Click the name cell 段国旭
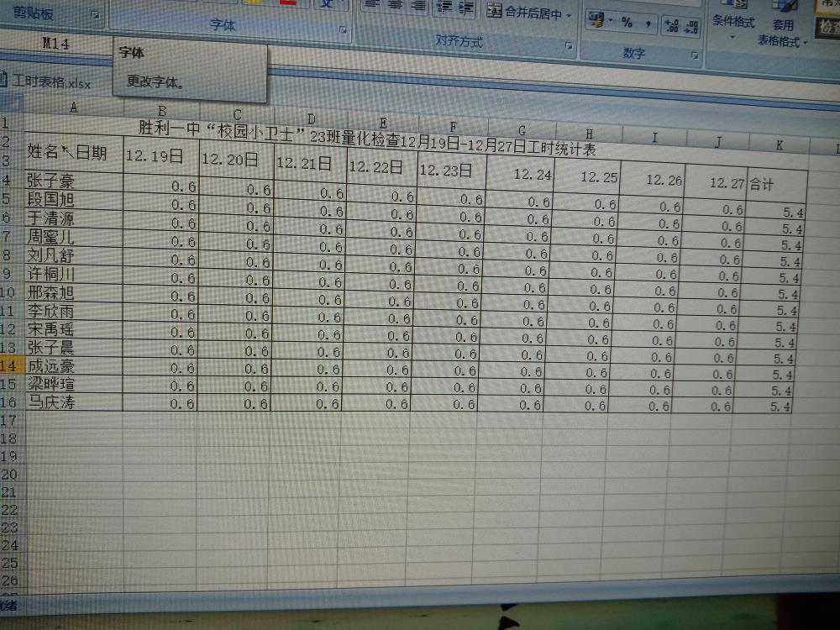 [74, 200]
